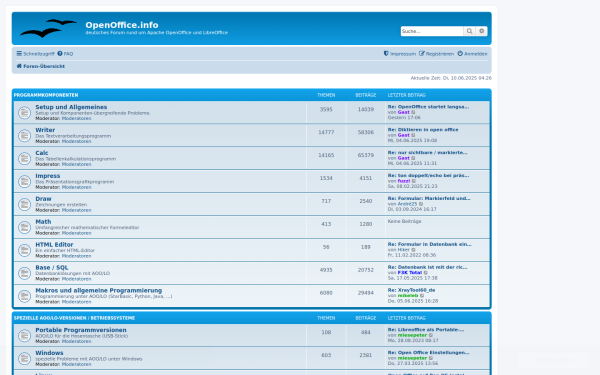This screenshot has height=375, width=600.
Task: Jump to latest post icon in Impress row
Action: pyautogui.click(x=414, y=181)
